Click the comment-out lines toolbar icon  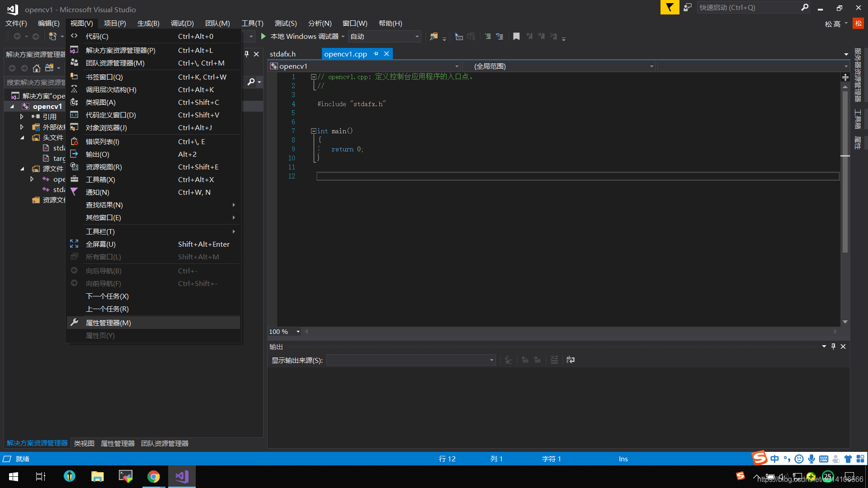[488, 36]
